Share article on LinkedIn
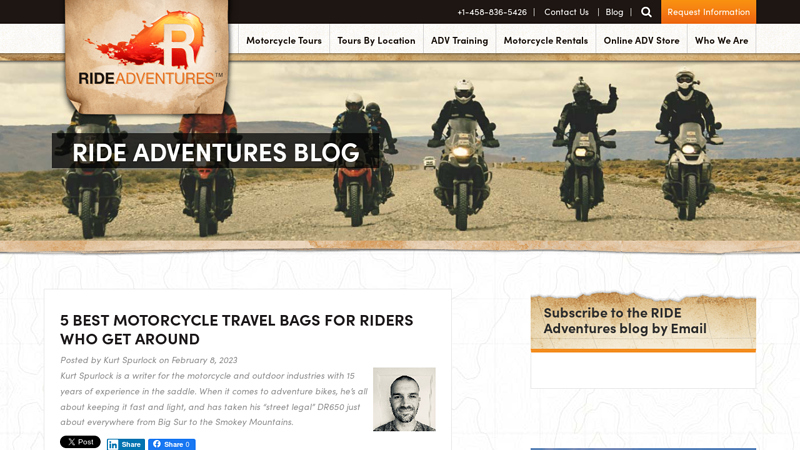 tap(126, 444)
